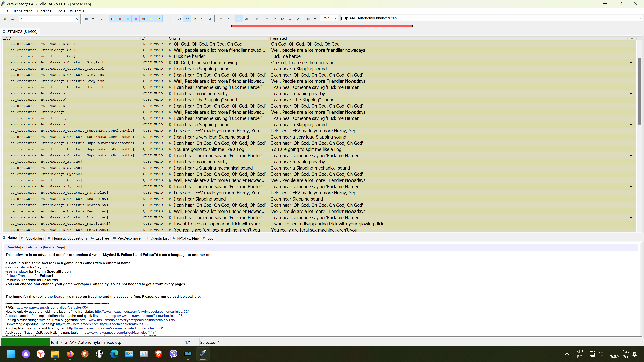Toggle the lamp/hint icon in toolbar
This screenshot has width=644, height=362.
click(257, 18)
